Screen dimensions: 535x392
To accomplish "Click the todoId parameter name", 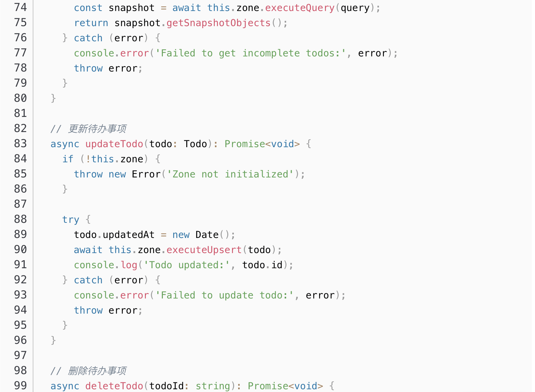I will click(166, 386).
